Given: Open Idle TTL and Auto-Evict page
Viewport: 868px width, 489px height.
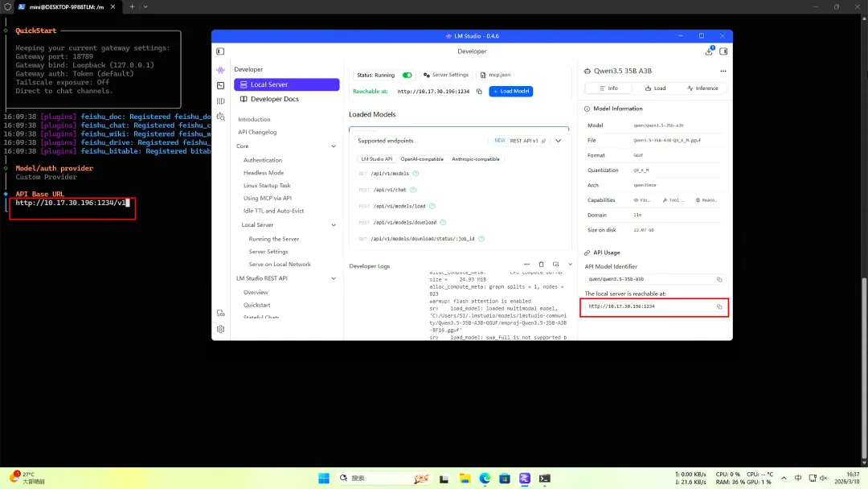Looking at the screenshot, I should coord(273,211).
